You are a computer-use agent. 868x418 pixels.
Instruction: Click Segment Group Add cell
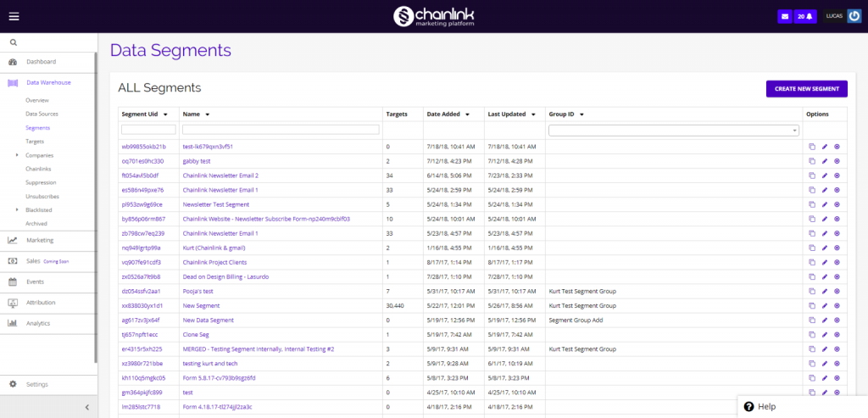[x=576, y=320]
